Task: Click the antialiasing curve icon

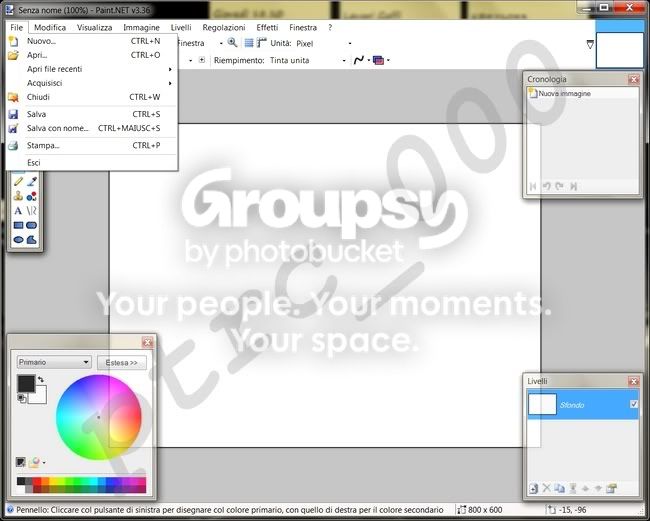Action: tap(359, 60)
